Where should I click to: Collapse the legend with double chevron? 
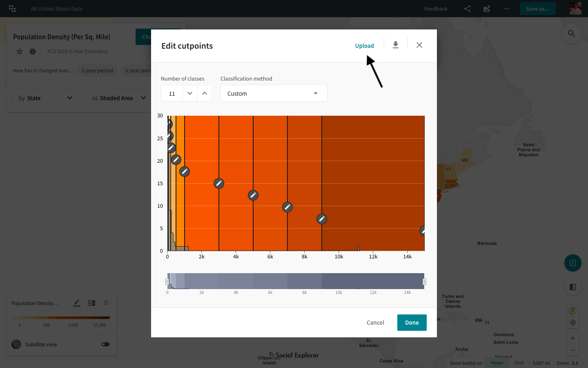click(106, 303)
